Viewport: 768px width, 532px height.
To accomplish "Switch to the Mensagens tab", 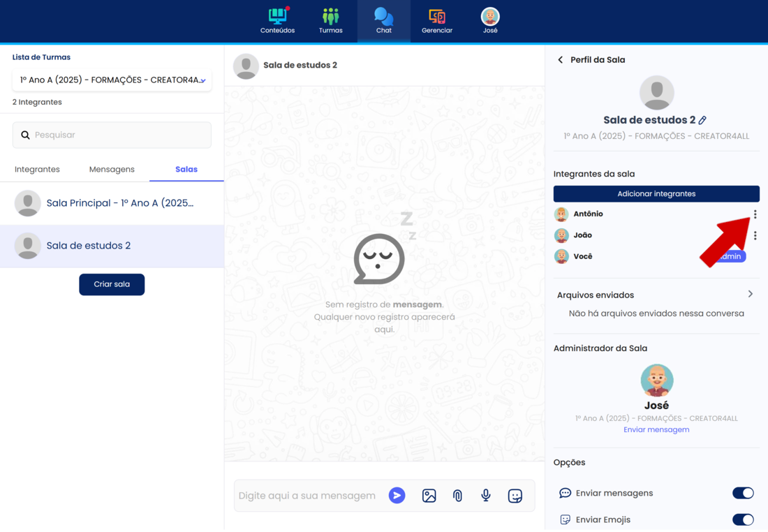I will [112, 169].
